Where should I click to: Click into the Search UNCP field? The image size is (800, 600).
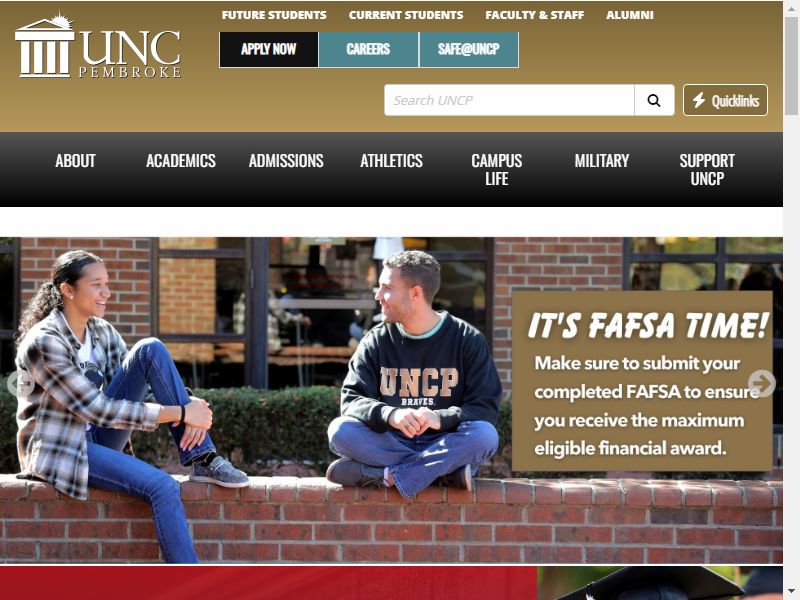point(509,100)
